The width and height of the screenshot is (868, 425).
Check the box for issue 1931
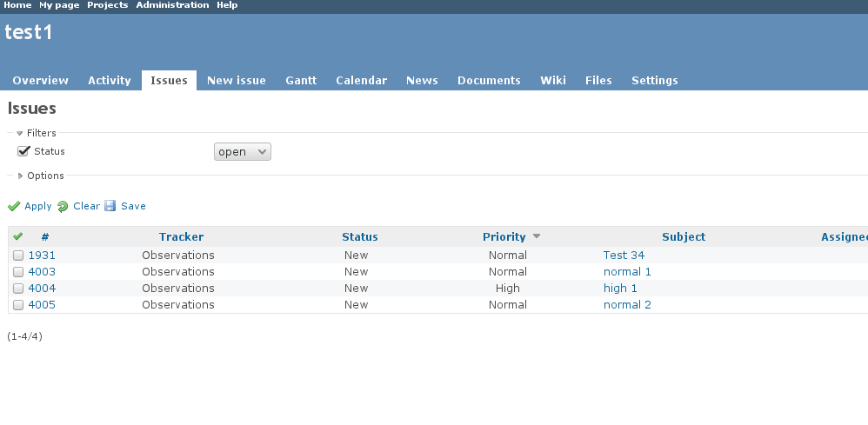(x=18, y=256)
